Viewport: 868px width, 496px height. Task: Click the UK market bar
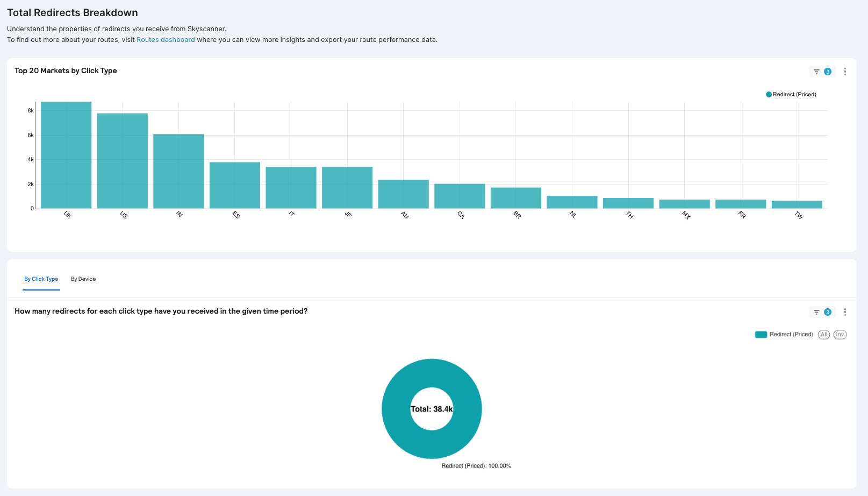click(66, 155)
